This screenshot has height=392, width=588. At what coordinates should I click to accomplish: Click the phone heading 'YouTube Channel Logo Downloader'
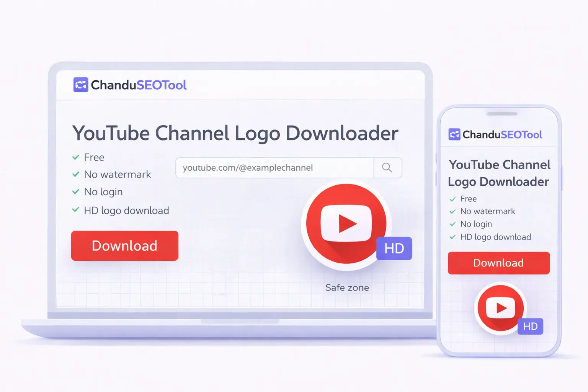click(x=499, y=173)
